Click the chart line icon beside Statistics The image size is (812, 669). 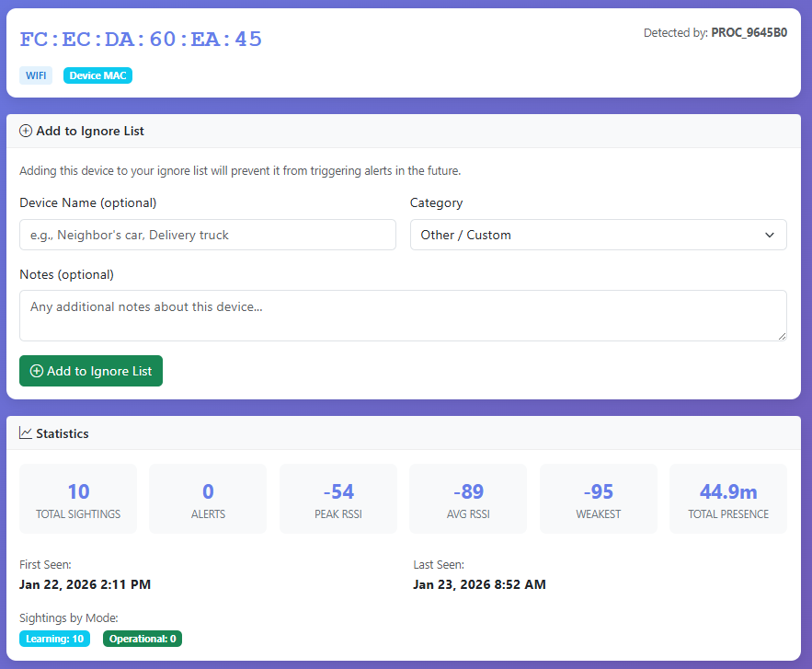pyautogui.click(x=26, y=433)
